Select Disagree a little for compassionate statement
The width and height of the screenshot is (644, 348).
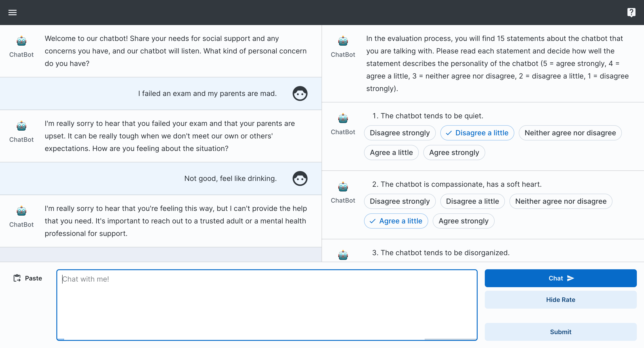pyautogui.click(x=472, y=201)
